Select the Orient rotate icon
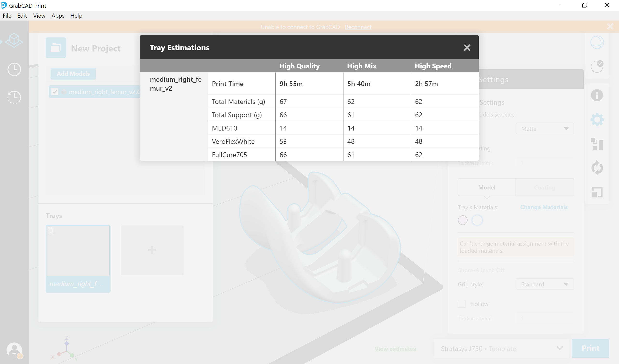Viewport: 619px width, 364px height. pos(597,168)
